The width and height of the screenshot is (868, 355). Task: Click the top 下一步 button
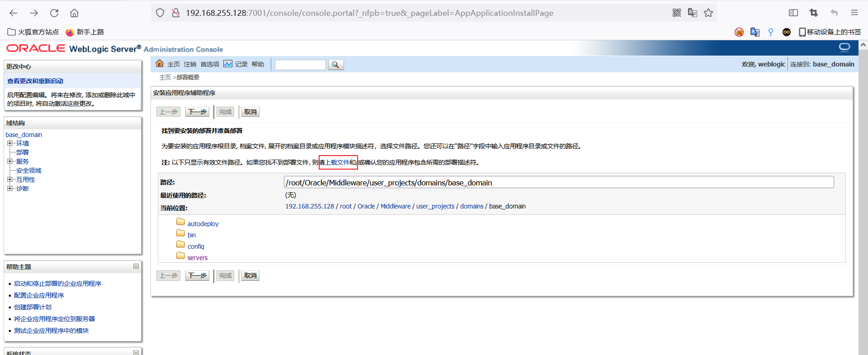tap(197, 112)
